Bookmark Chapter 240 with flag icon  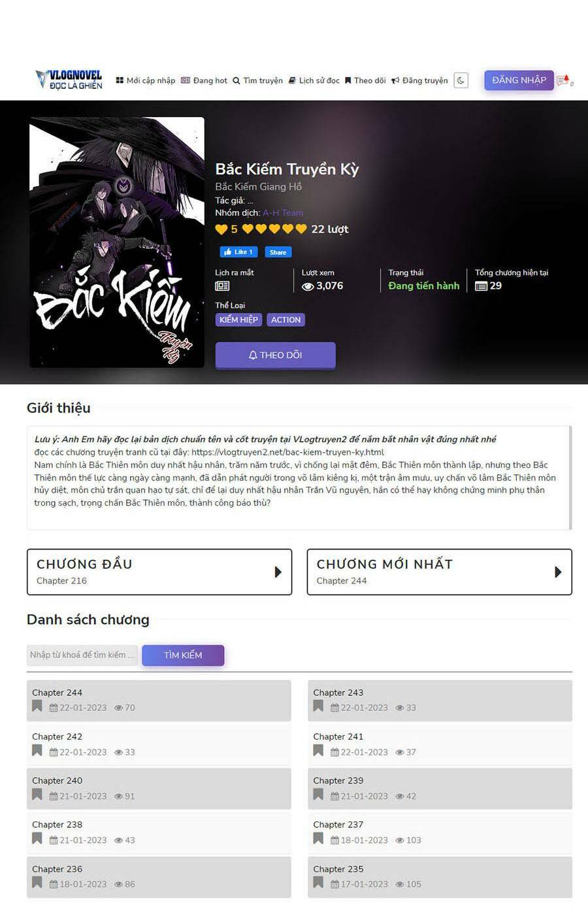tap(37, 795)
